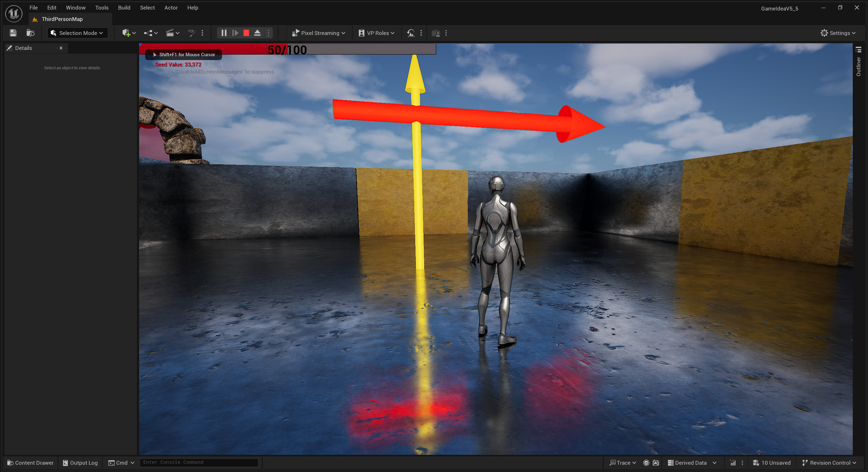Stop the play session
This screenshot has width=868, height=472.
tap(246, 33)
